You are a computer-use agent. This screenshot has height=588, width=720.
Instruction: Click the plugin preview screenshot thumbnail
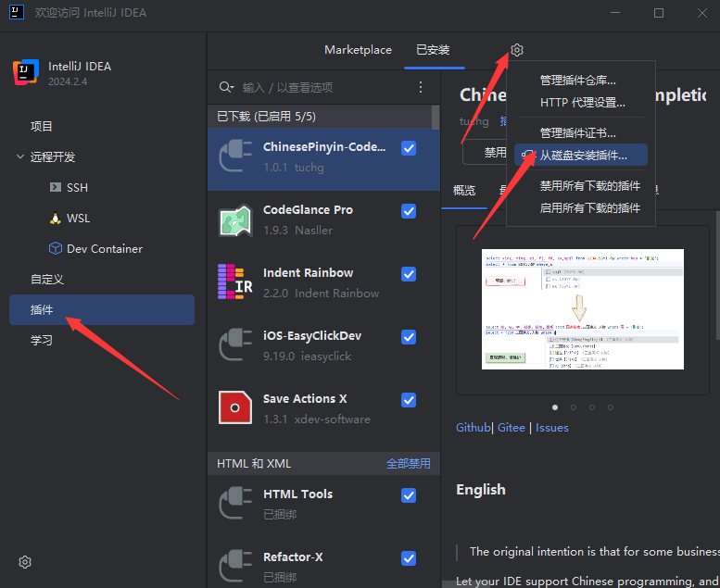(x=582, y=308)
